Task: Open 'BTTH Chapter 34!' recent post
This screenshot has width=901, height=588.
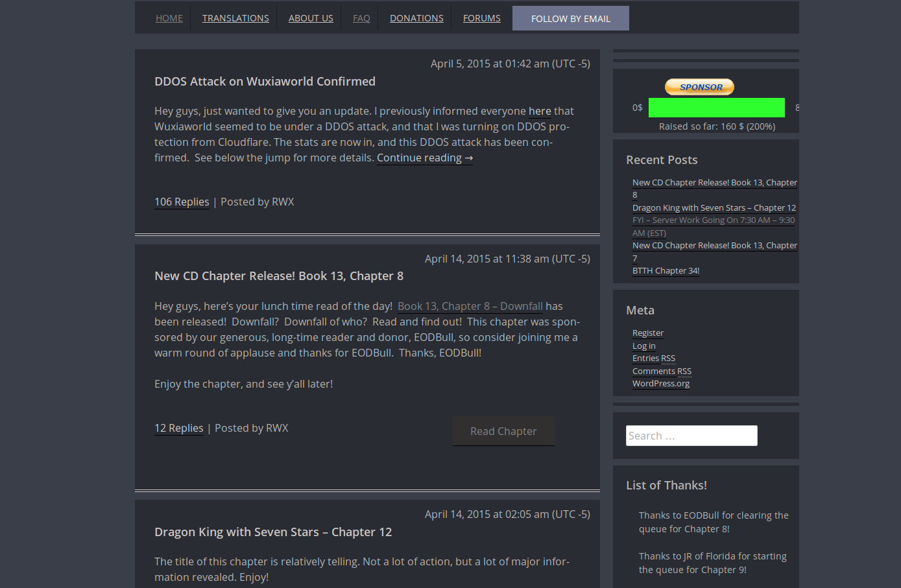Action: (x=666, y=270)
